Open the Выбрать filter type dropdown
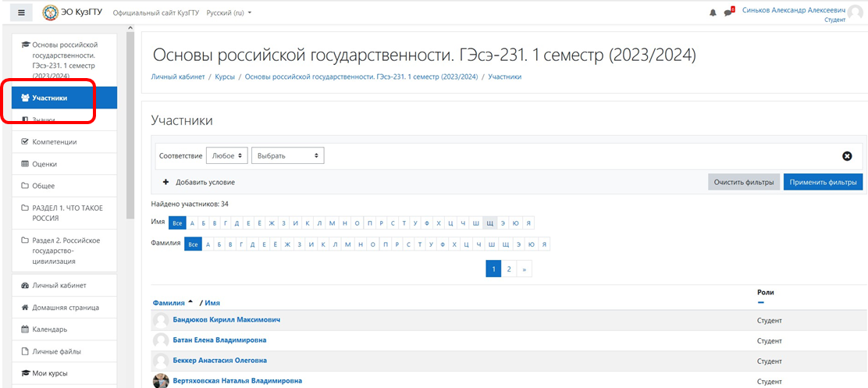This screenshot has width=868, height=388. pos(287,155)
